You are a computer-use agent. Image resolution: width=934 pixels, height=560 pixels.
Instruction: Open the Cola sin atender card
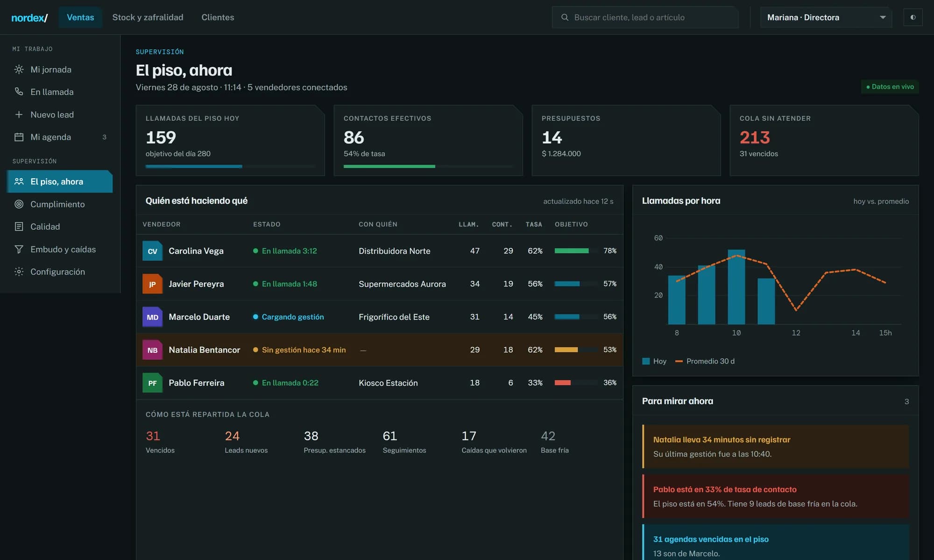click(824, 140)
